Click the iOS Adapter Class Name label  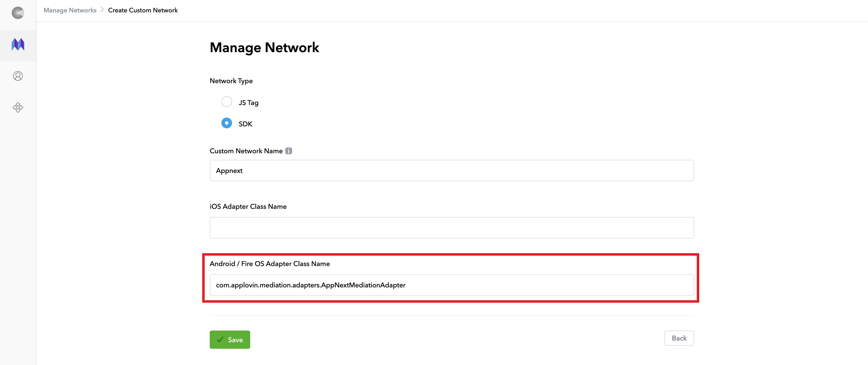pyautogui.click(x=248, y=206)
